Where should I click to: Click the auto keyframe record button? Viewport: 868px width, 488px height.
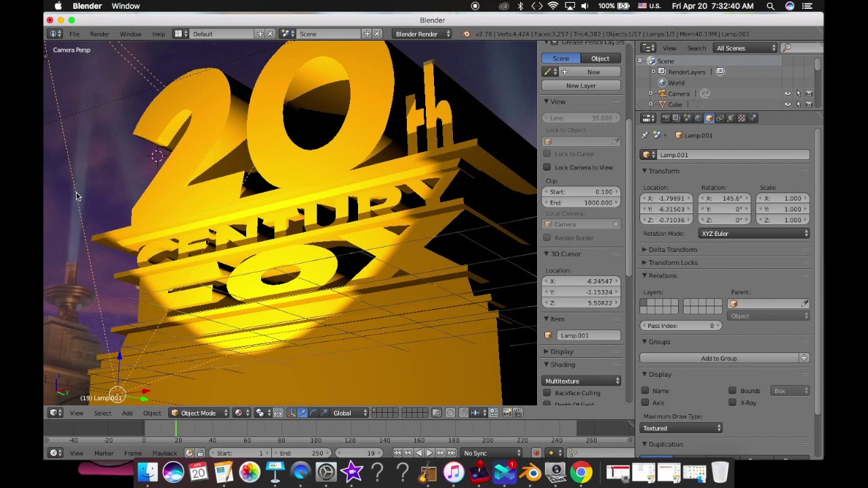tap(536, 453)
